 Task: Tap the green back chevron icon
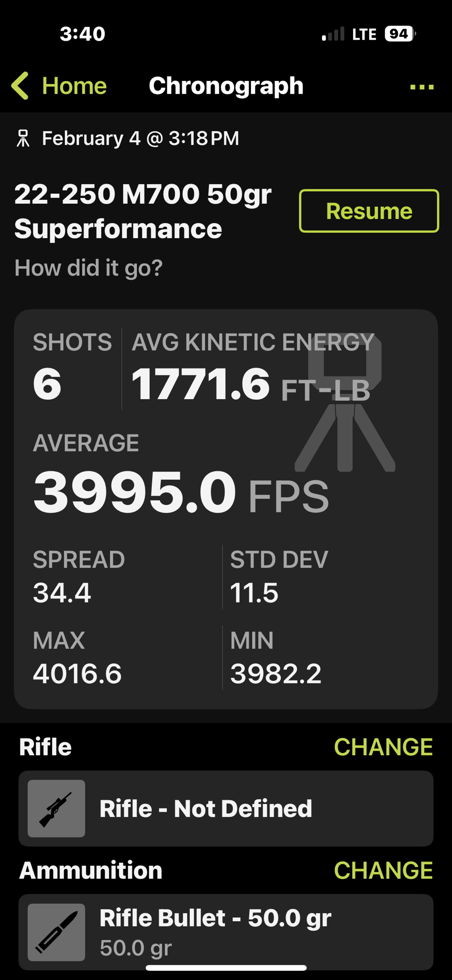click(x=21, y=86)
